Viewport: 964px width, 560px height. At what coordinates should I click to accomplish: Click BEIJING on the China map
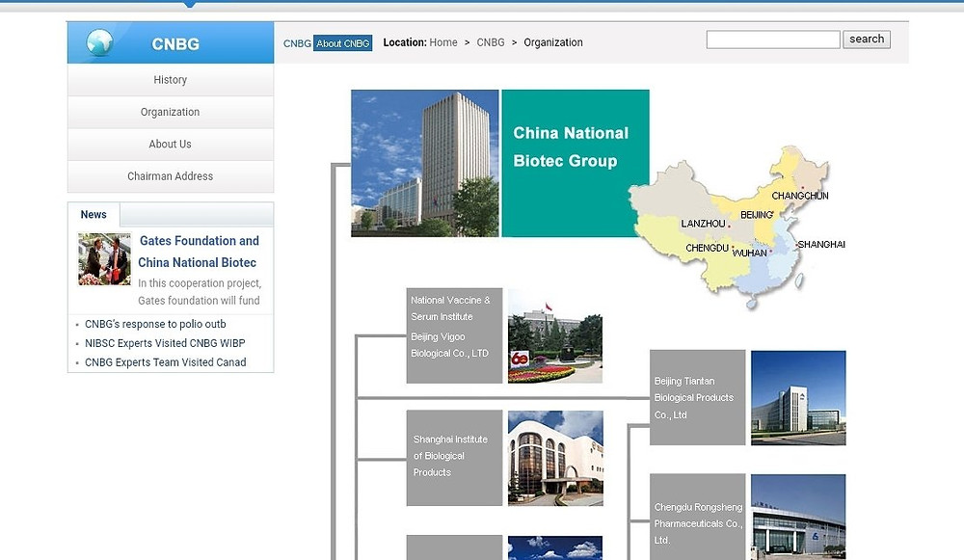(x=756, y=215)
